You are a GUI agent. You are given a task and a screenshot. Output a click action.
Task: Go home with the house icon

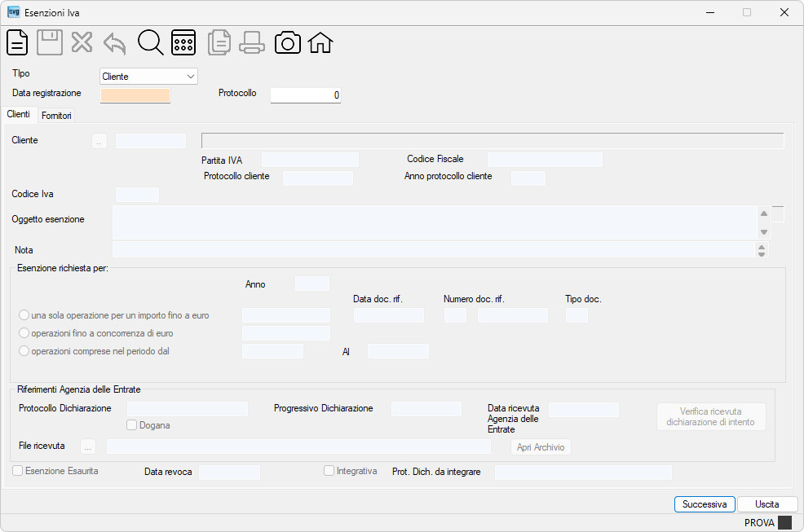pyautogui.click(x=320, y=42)
